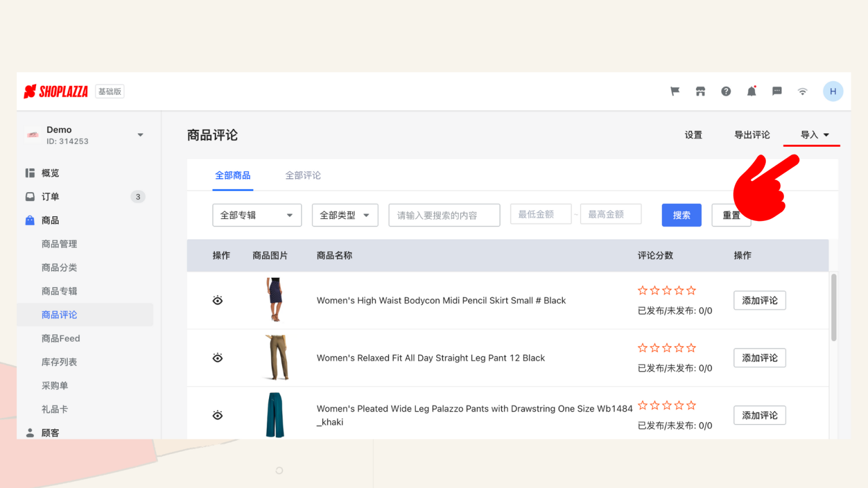Open the help question mark icon
The width and height of the screenshot is (868, 488).
[x=726, y=91]
